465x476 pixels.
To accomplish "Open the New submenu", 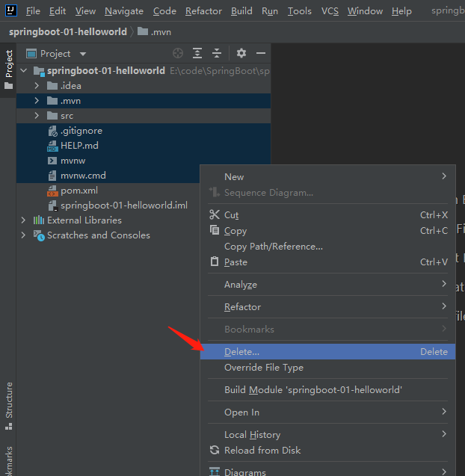I will pyautogui.click(x=327, y=176).
